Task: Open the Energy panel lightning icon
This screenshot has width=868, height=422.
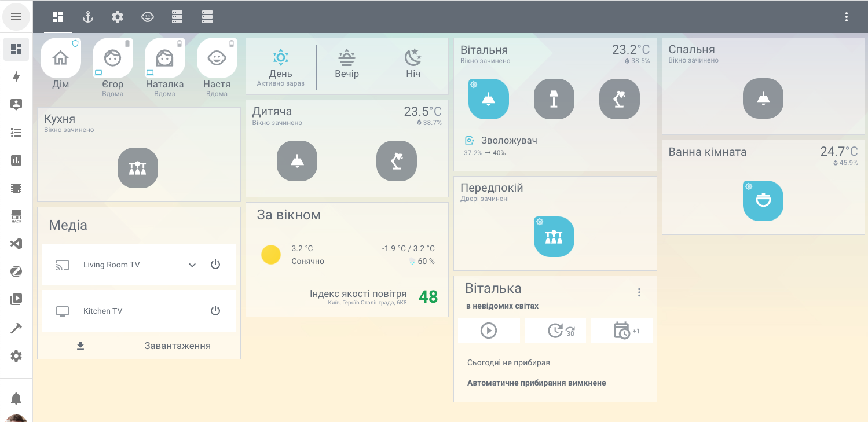Action: 16,77
